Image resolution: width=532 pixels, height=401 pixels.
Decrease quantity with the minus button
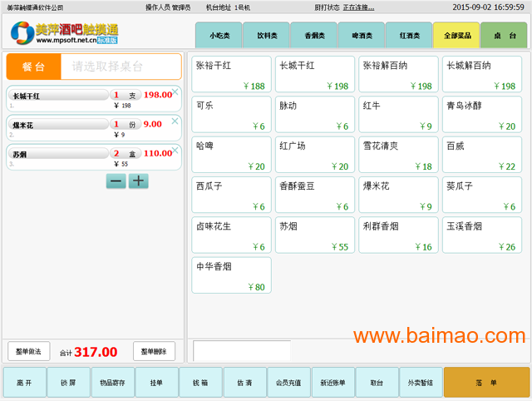pyautogui.click(x=116, y=181)
